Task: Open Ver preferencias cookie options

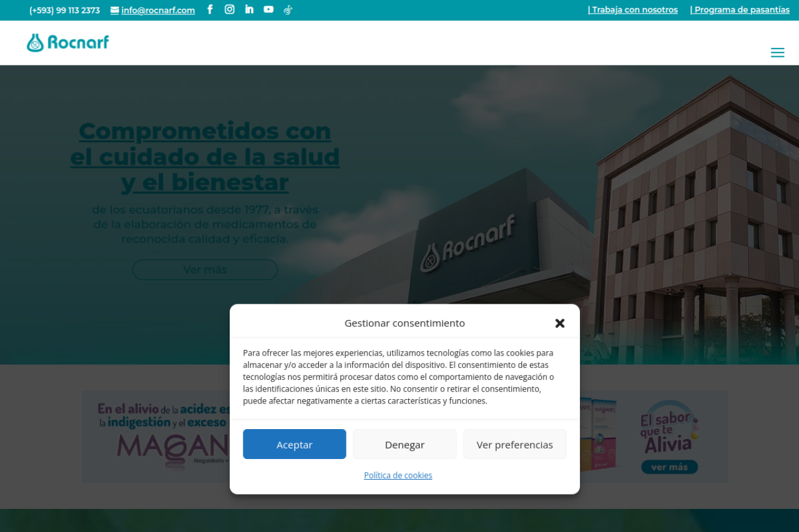Action: click(x=514, y=444)
